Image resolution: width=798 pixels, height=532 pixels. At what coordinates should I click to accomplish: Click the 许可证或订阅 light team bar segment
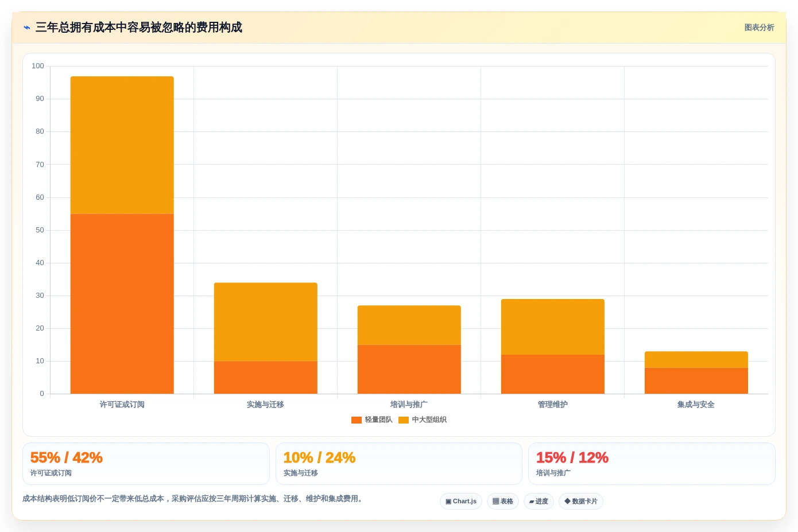click(x=122, y=304)
